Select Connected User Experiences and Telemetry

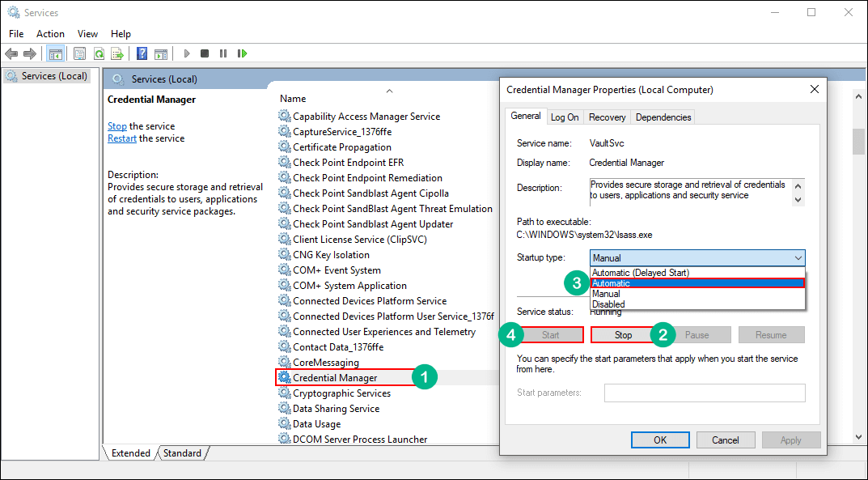point(384,332)
